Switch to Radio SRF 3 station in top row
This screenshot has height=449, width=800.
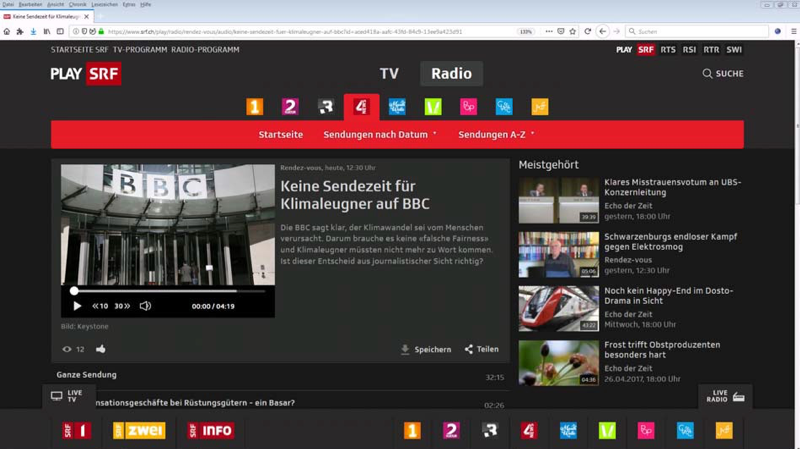[x=326, y=107]
